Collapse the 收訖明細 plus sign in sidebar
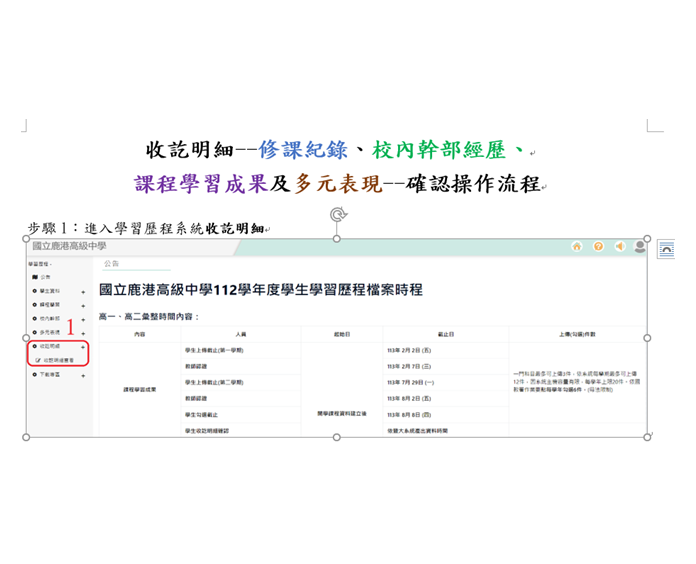Viewport: 696px width, 564px height. [x=83, y=347]
